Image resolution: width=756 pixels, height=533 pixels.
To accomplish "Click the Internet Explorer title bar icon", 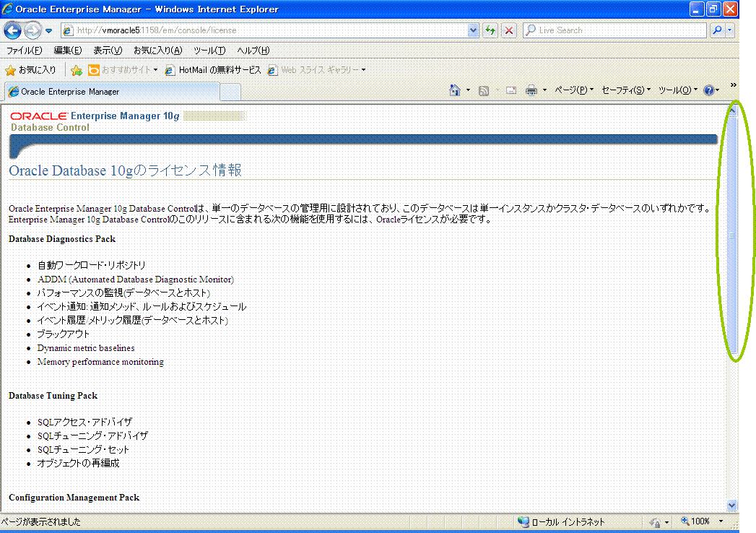I will pyautogui.click(x=7, y=9).
